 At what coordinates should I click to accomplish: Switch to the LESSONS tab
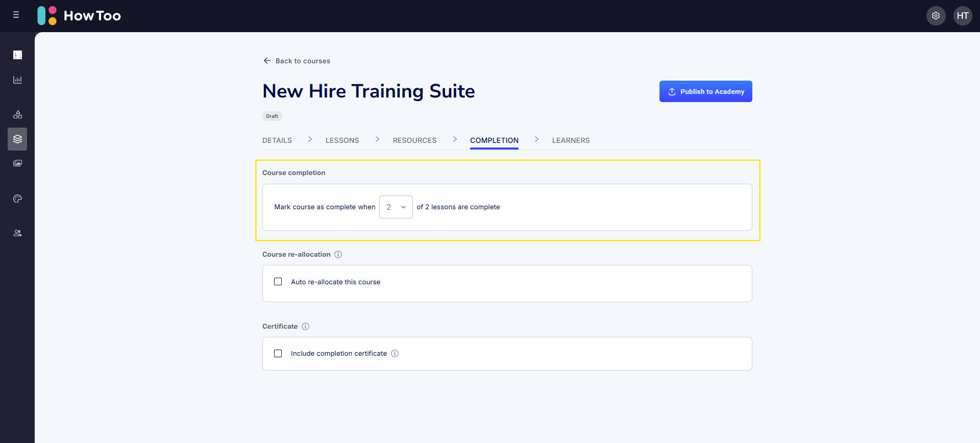pyautogui.click(x=342, y=140)
